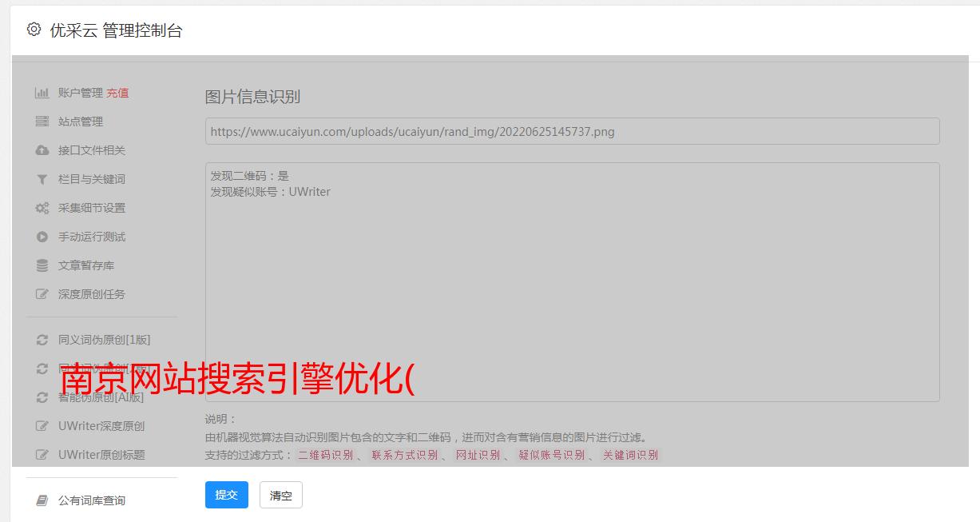Viewport: 980px width, 522px height.
Task: Click the bar chart icon for 账户管理
Action: click(x=42, y=93)
